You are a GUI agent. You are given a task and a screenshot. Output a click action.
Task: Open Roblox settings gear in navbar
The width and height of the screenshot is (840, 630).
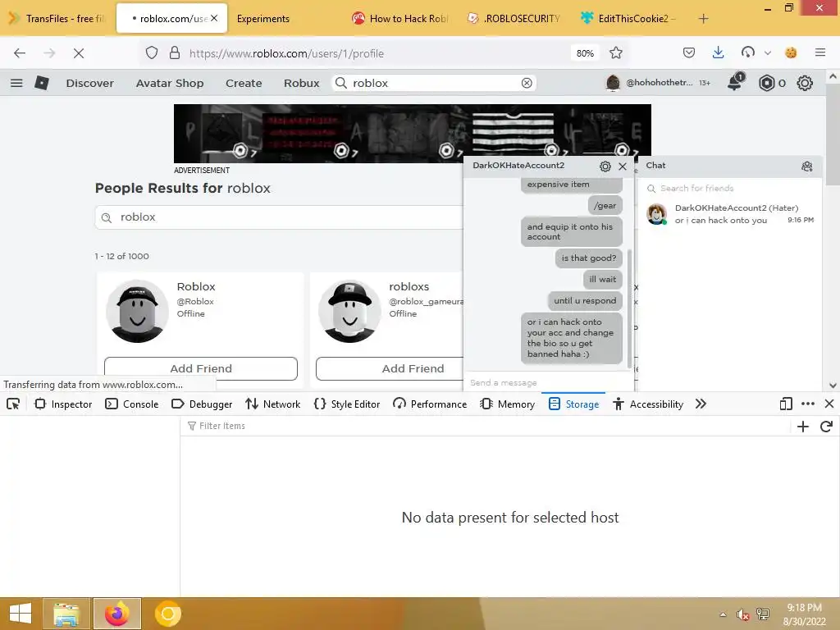tap(805, 83)
